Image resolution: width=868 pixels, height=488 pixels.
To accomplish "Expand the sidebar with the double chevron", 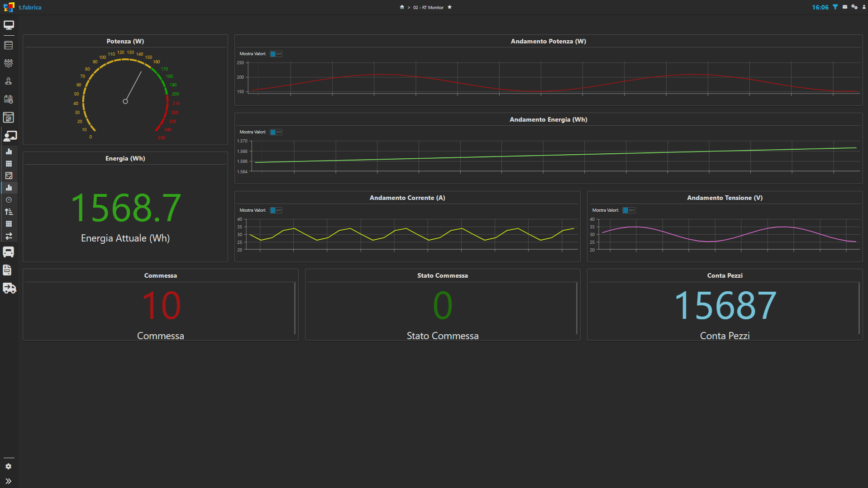I will [x=9, y=481].
